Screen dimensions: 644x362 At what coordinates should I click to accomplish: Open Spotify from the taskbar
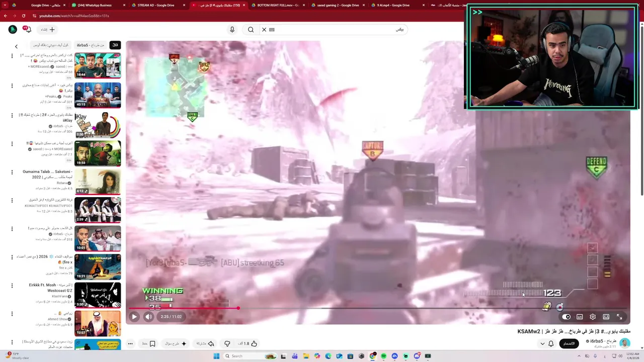[383, 356]
